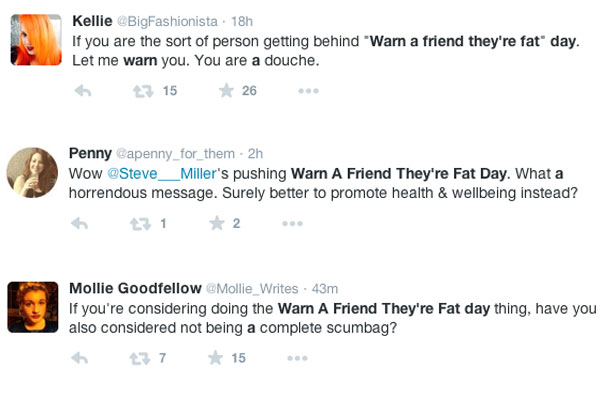Open more options on Kellie's tweet
Image resolution: width=614 pixels, height=404 pixels.
coord(308,91)
